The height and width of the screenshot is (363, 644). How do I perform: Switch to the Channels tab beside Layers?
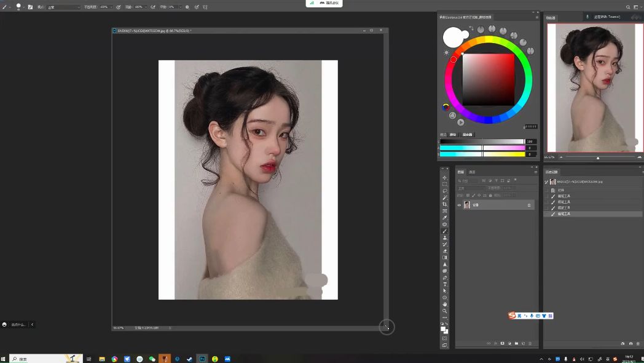pyautogui.click(x=472, y=172)
